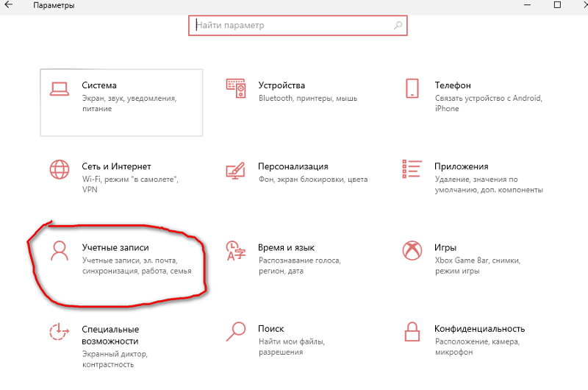Open the Телефон category title
588x390 pixels.
(x=453, y=85)
